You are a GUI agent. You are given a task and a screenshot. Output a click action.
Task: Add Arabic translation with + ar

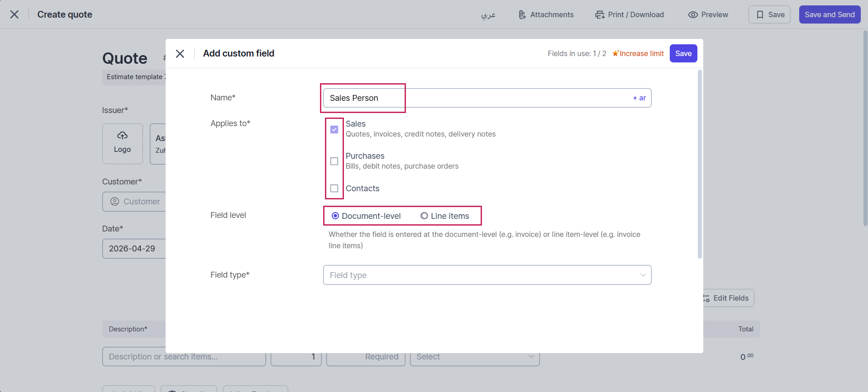pyautogui.click(x=639, y=98)
